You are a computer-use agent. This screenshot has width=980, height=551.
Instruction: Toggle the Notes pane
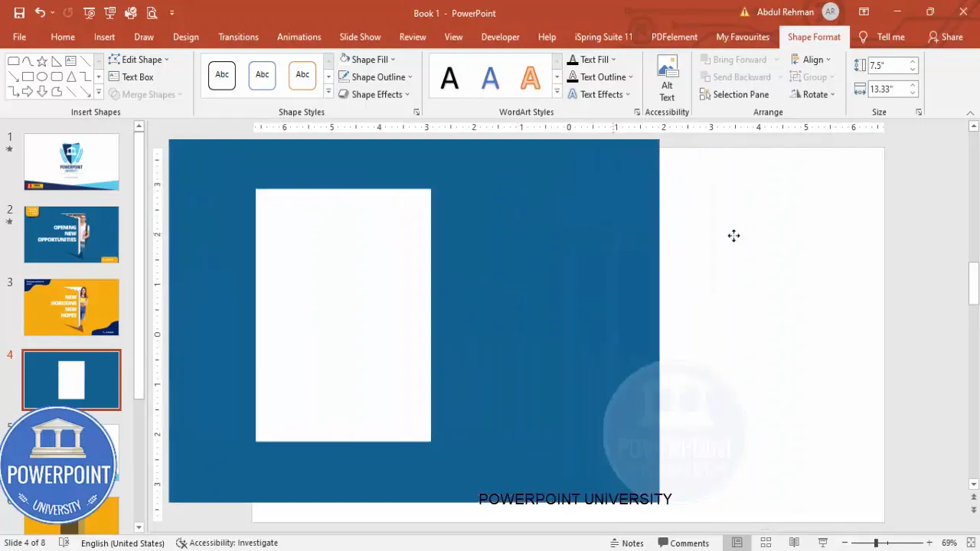pyautogui.click(x=626, y=543)
